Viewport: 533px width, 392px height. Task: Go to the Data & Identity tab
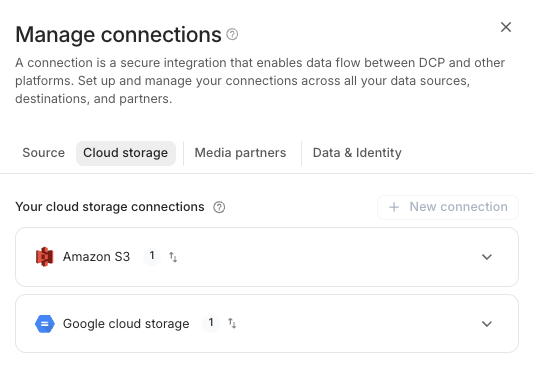click(357, 153)
